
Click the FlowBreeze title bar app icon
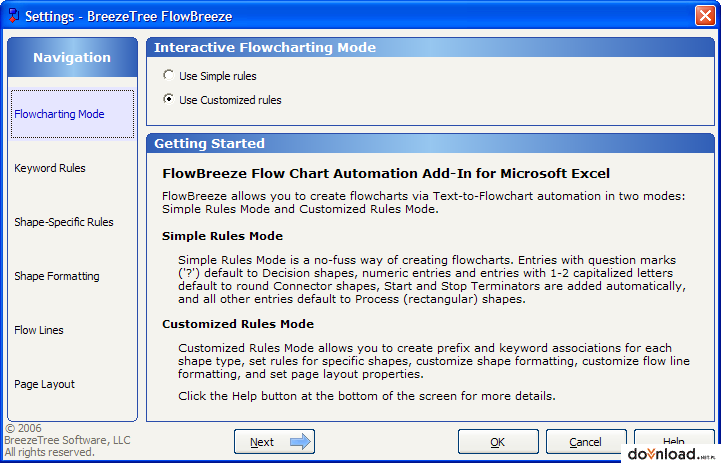[13, 16]
